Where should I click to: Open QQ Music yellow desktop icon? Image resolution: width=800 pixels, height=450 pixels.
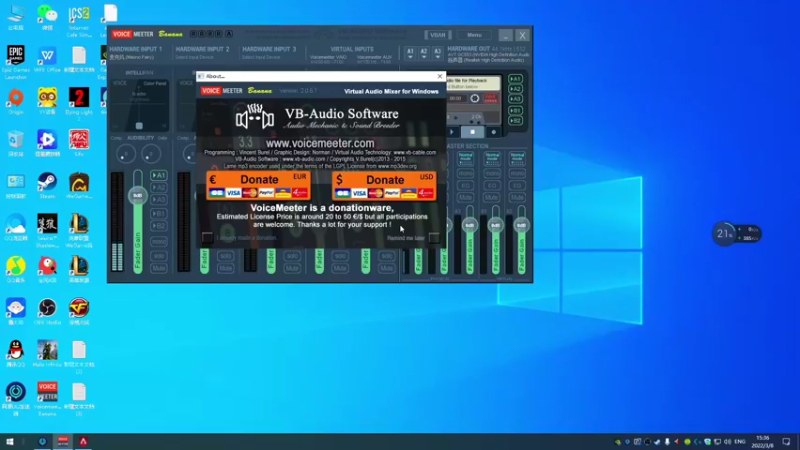coord(16,269)
